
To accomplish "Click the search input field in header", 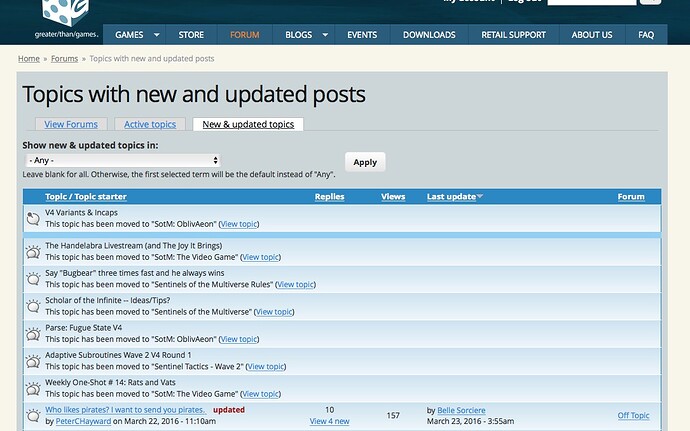I will tap(591, 1).
